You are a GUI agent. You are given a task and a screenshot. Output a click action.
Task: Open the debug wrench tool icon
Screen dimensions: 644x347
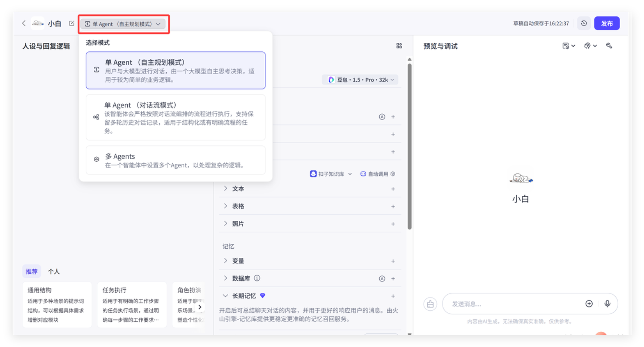point(609,46)
